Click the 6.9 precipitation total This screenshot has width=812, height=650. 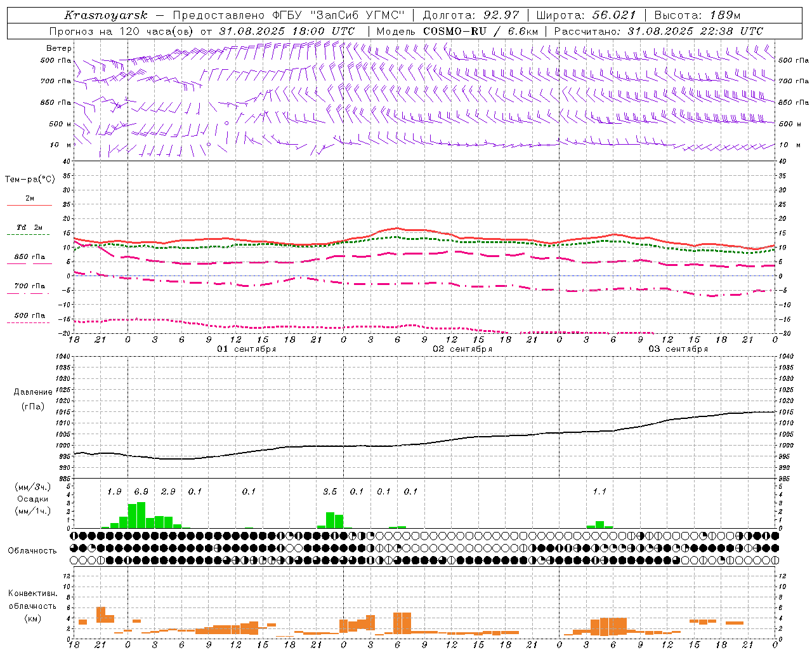(x=141, y=491)
